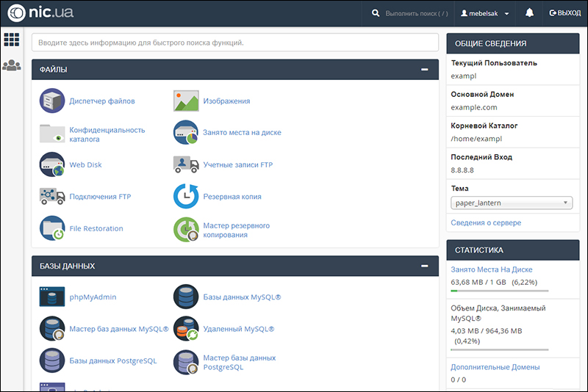This screenshot has height=392, width=588.
Task: Click the Учетные записи FTP truck icon
Action: pyautogui.click(x=186, y=164)
